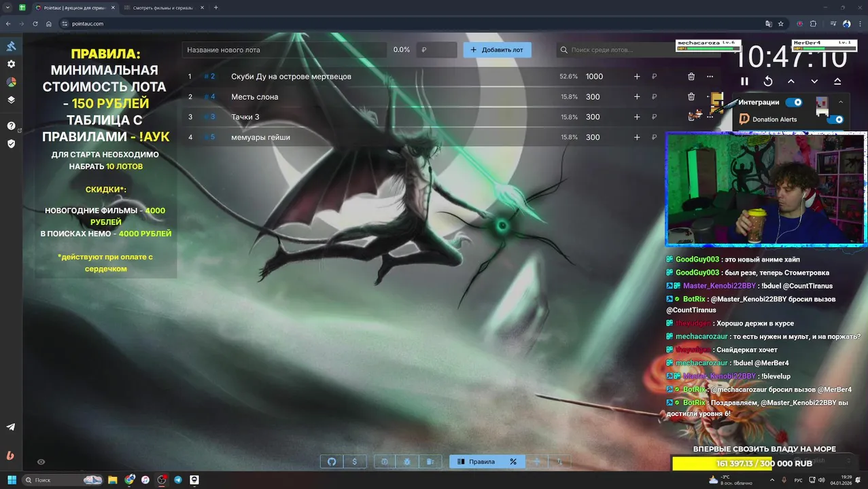Screen dimensions: 868x489
Task: Increase timer with the up chevron
Action: [791, 81]
